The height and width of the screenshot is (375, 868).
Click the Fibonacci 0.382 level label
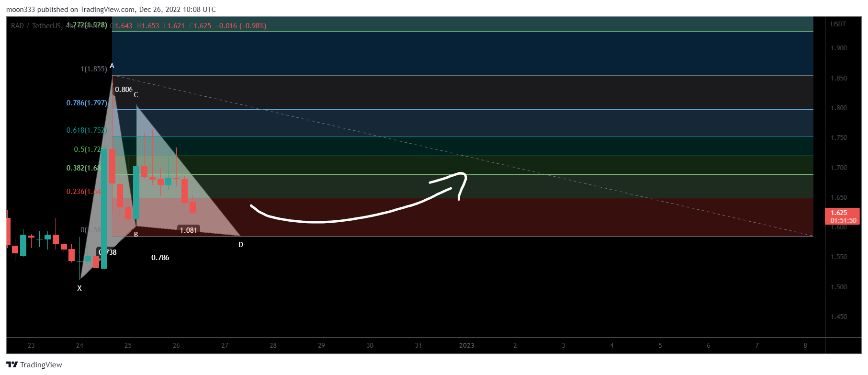click(84, 168)
